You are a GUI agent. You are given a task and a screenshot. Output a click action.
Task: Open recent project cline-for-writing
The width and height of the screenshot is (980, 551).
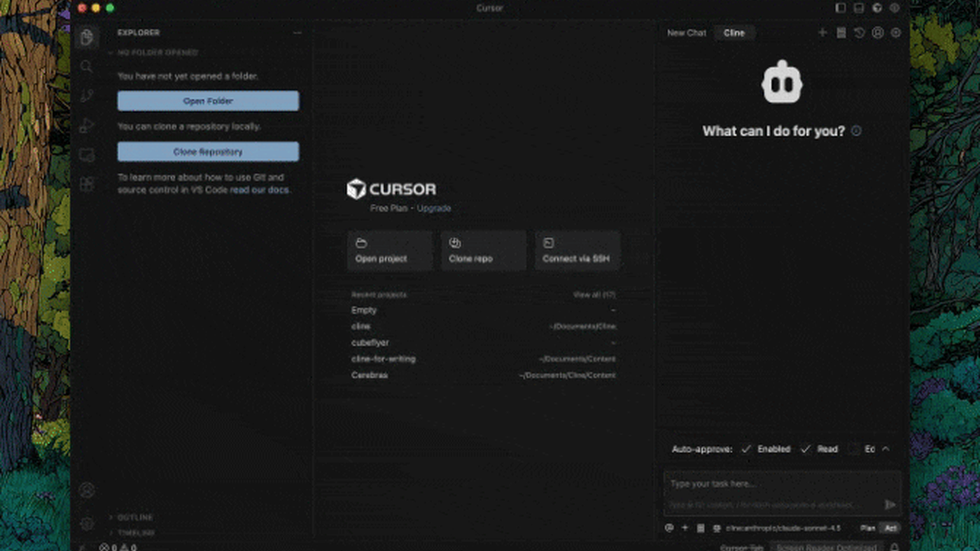(x=484, y=359)
